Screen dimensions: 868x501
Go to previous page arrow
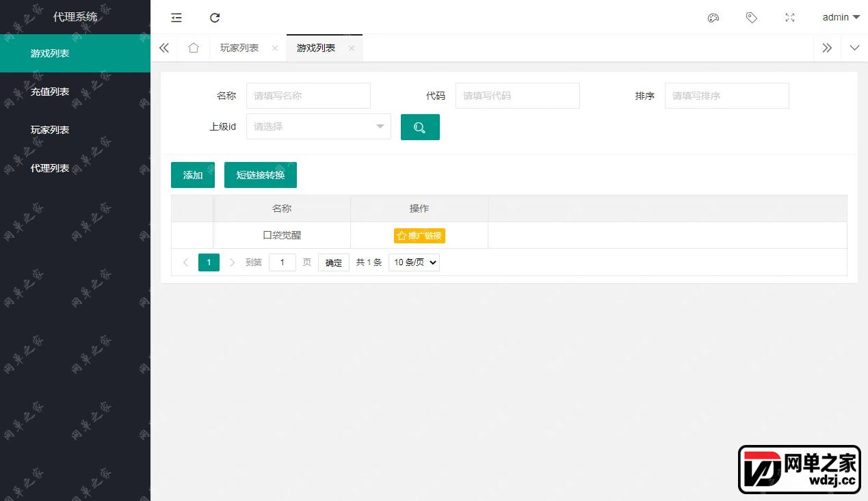[x=185, y=262]
